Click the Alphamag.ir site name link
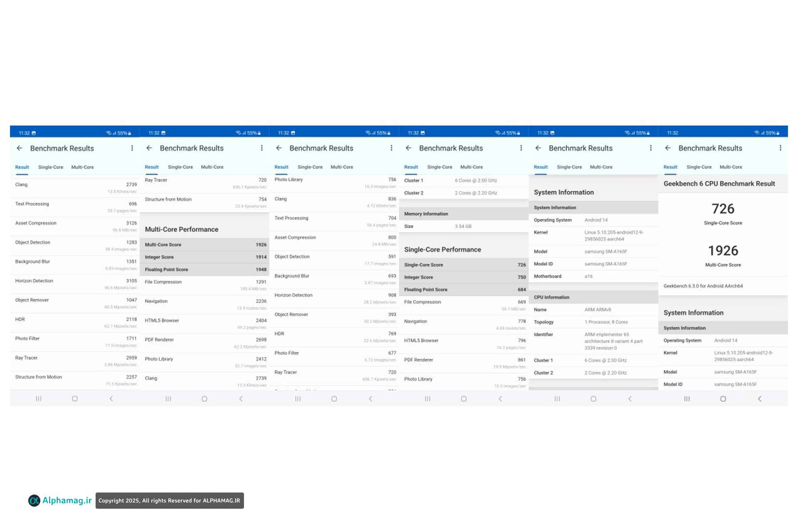The image size is (798, 532). pos(67,500)
